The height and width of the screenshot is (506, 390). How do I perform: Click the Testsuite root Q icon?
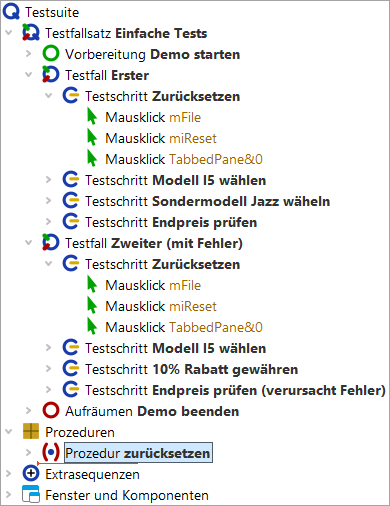click(x=11, y=12)
